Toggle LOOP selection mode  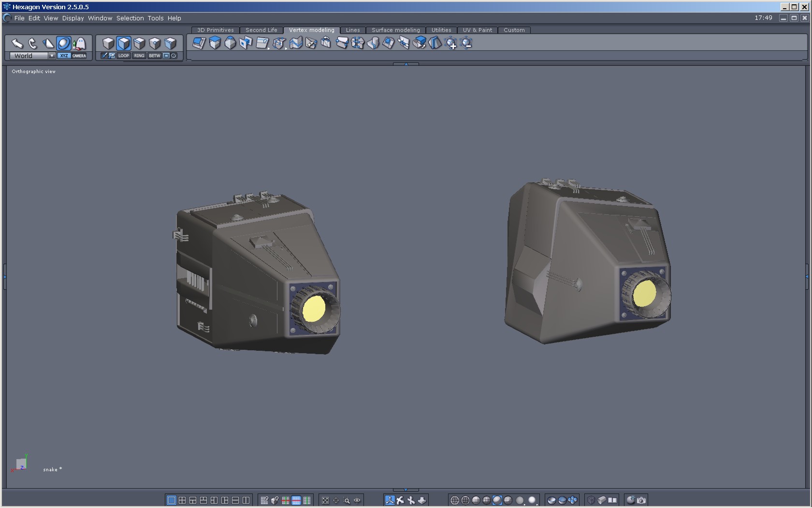(x=124, y=56)
